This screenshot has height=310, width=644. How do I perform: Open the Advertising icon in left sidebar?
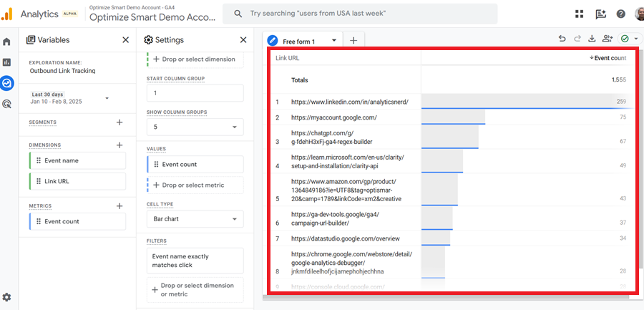pos(6,104)
